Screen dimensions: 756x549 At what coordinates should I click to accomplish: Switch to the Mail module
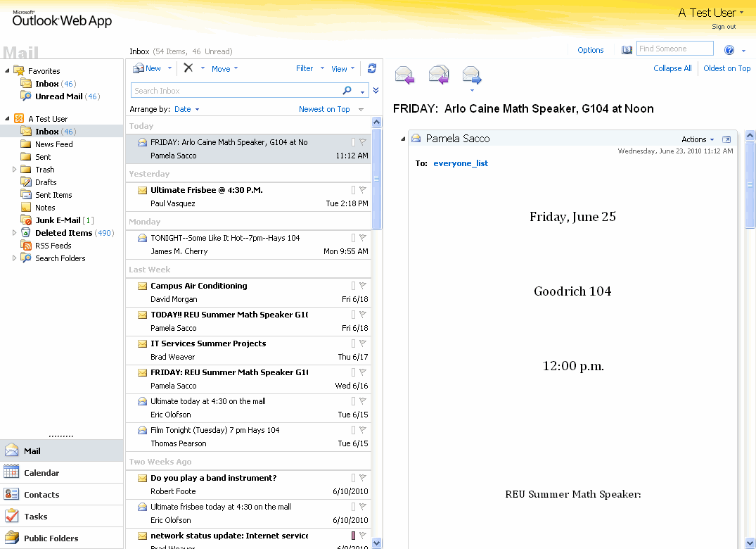point(62,450)
